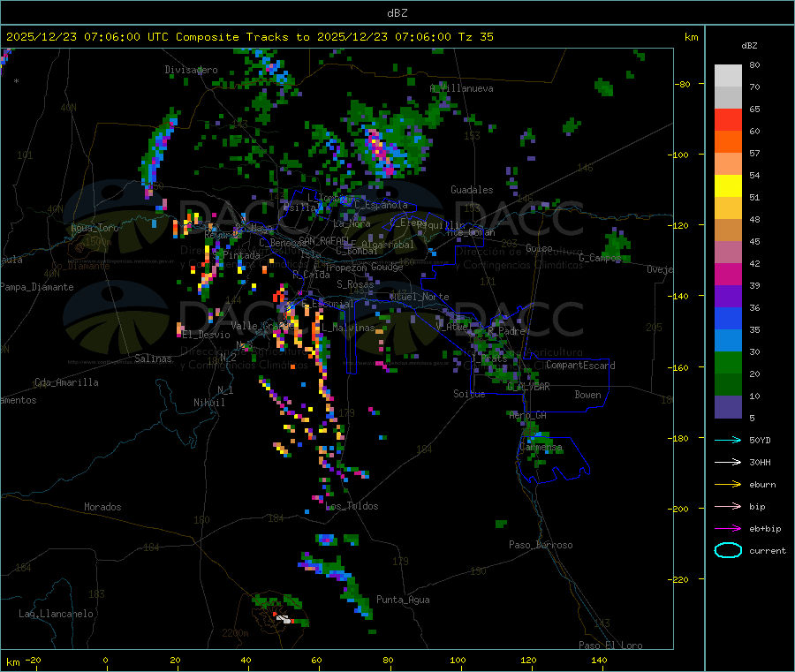Click the Cda_Amarilla place label
The width and height of the screenshot is (795, 672).
[x=66, y=382]
